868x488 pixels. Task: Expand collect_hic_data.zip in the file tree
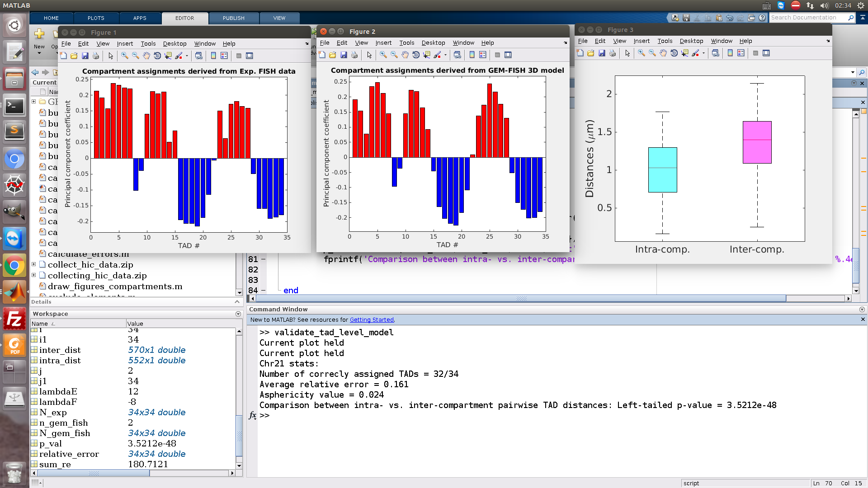[33, 264]
